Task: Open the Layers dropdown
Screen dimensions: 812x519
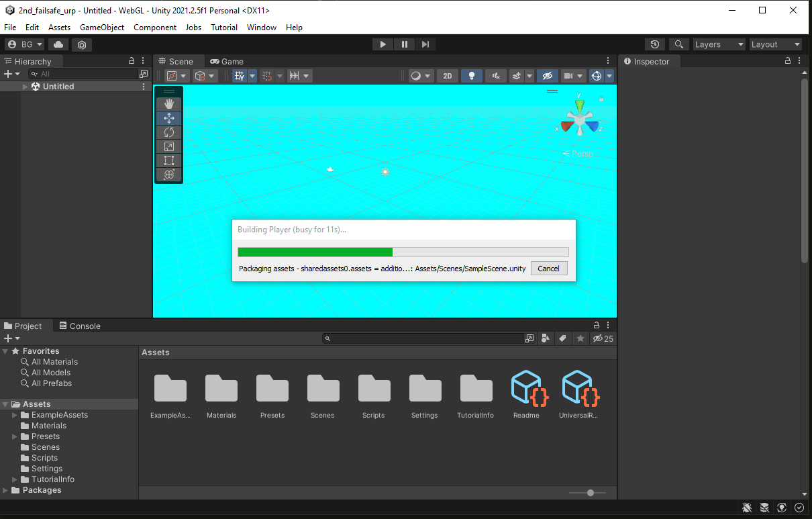Action: tap(719, 44)
